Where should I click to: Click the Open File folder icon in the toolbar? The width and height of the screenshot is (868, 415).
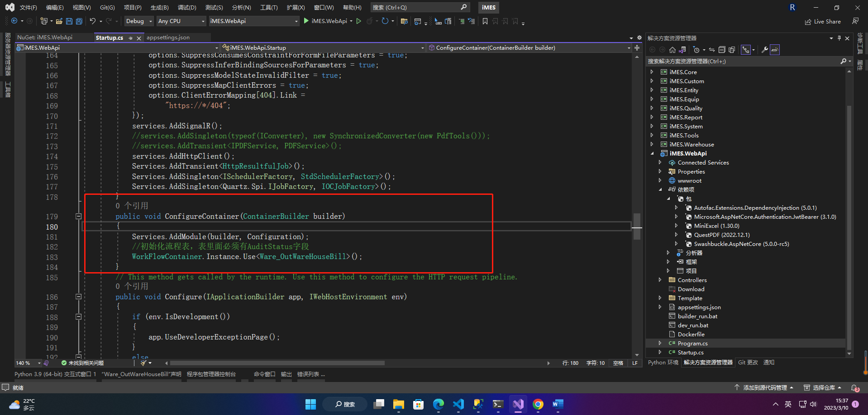point(59,21)
